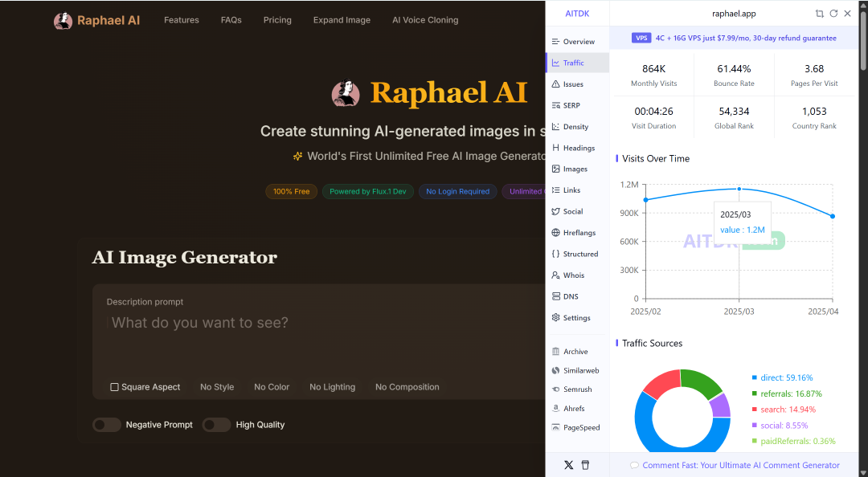Toggle the search legend red swatch
This screenshot has width=868, height=477.
[755, 410]
